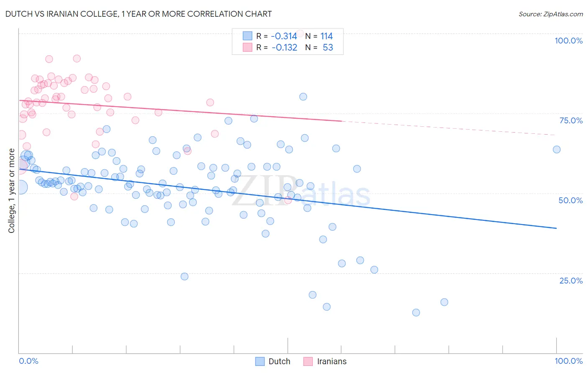The width and height of the screenshot is (588, 373).
Task: Click the y-axis title College, 1 year or more
Action: pyautogui.click(x=12, y=191)
